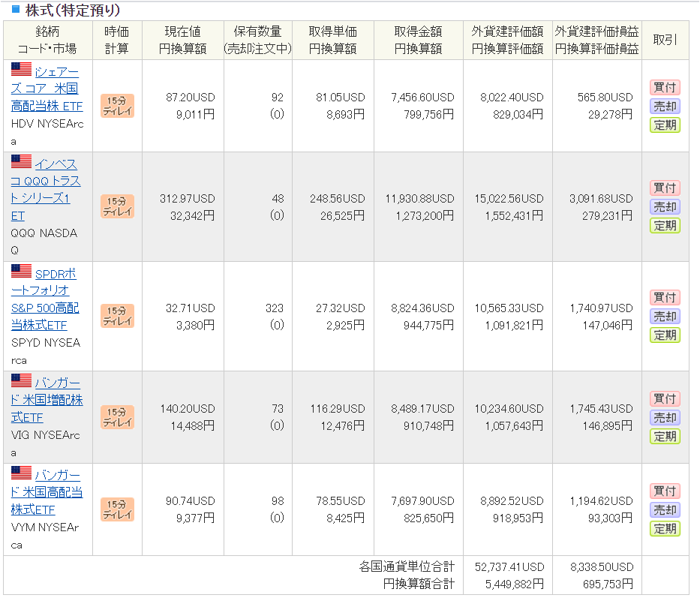Screen dimensions: 700x607
Task: Click the 現在値 円換算額 column header
Action: 183,41
